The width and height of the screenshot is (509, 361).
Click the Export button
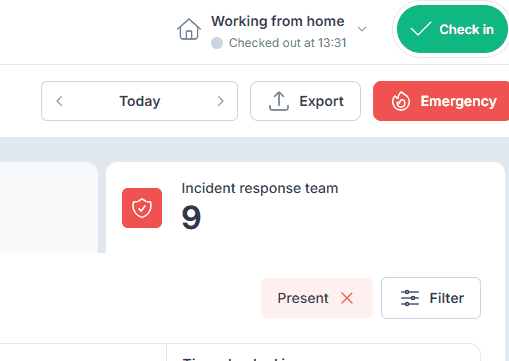(305, 101)
